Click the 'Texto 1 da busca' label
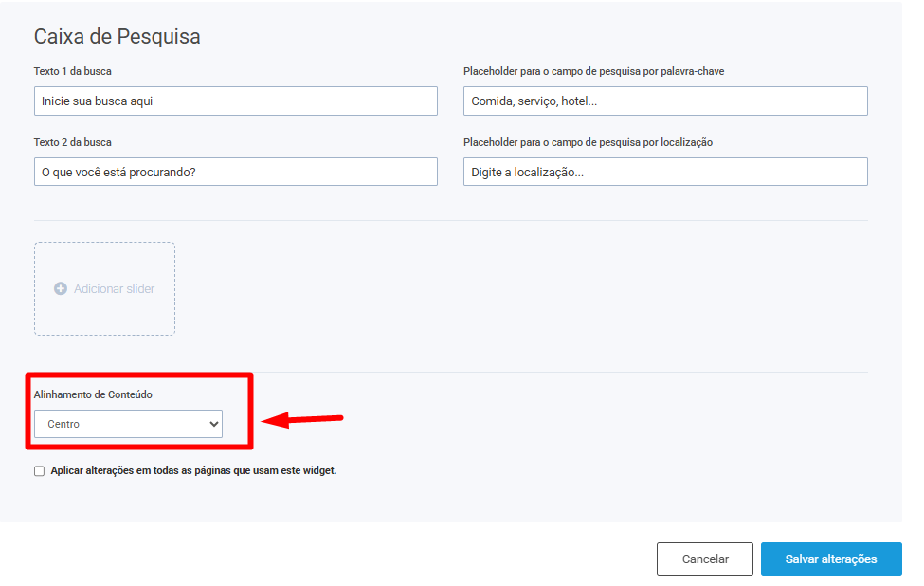Image resolution: width=924 pixels, height=586 pixels. [72, 71]
